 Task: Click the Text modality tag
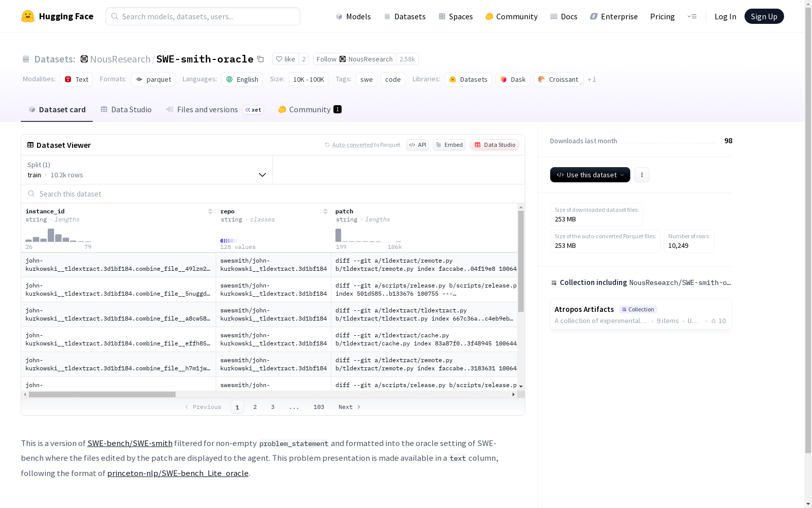tap(77, 79)
